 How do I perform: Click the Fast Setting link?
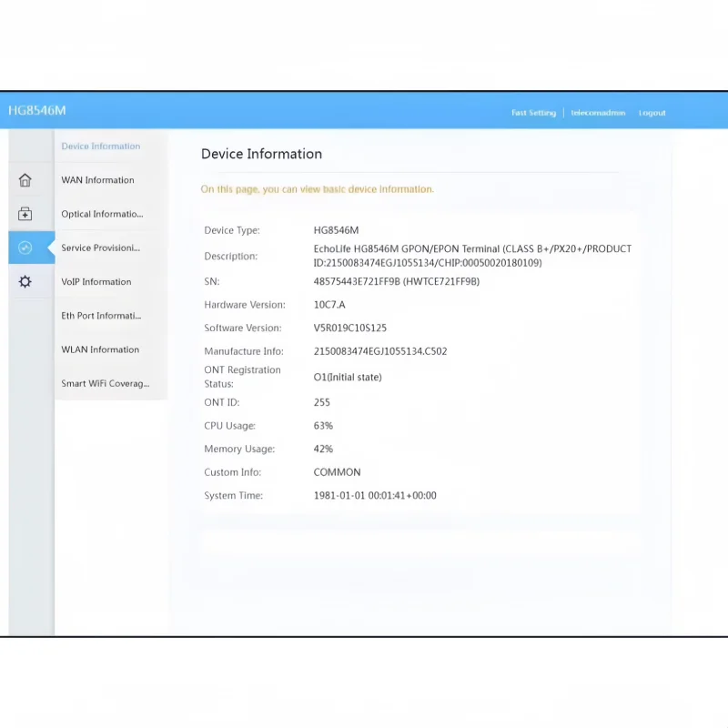point(533,113)
